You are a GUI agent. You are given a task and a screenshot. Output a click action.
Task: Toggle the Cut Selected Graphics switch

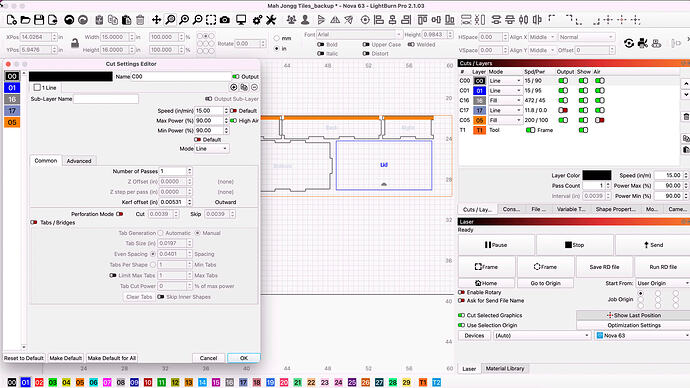pos(462,315)
